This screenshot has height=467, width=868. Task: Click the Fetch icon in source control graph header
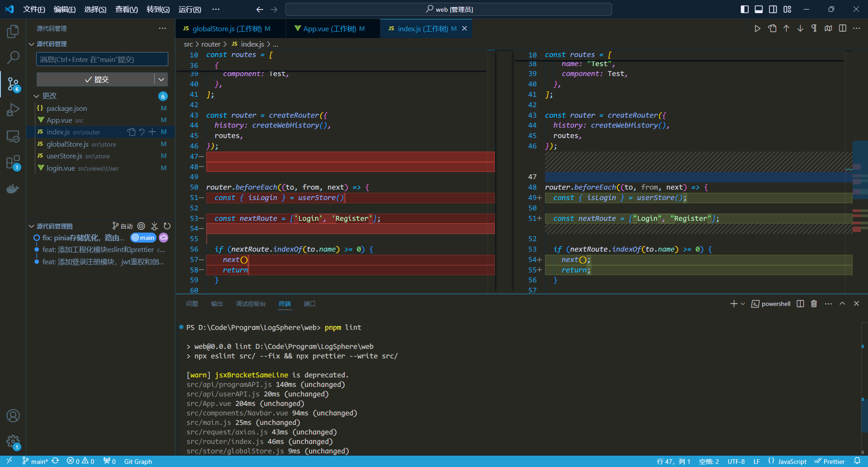click(154, 226)
